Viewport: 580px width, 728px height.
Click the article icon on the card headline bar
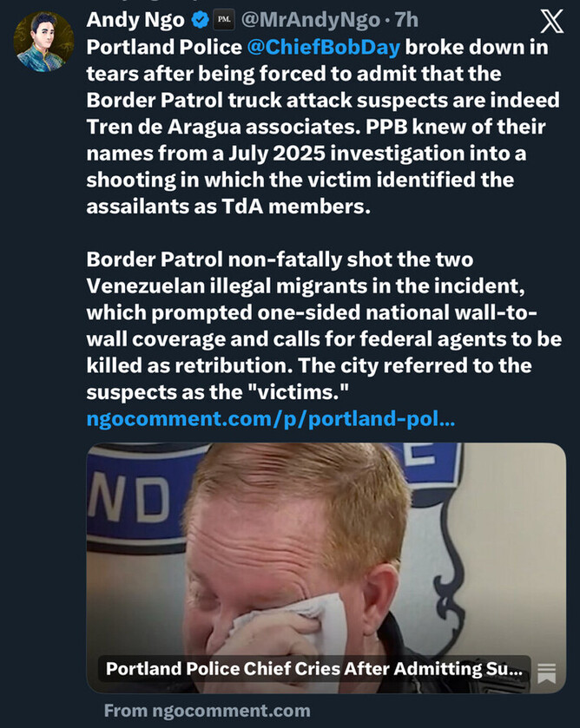[546, 672]
